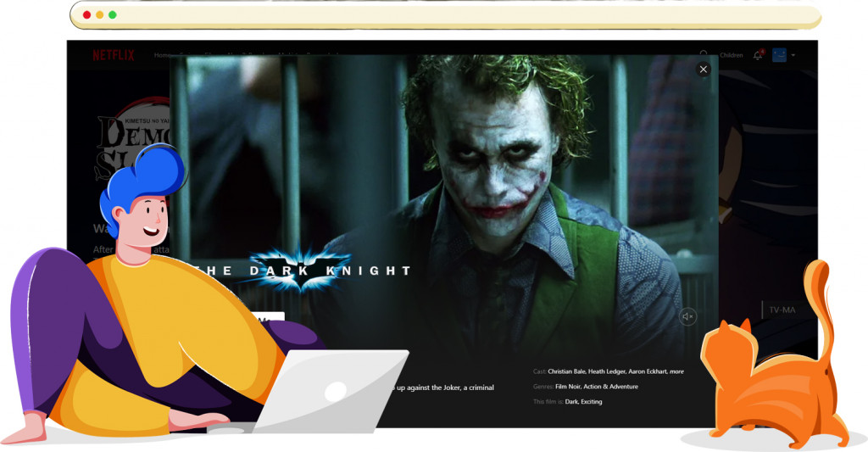Click the yellow browser window dot

tap(100, 15)
